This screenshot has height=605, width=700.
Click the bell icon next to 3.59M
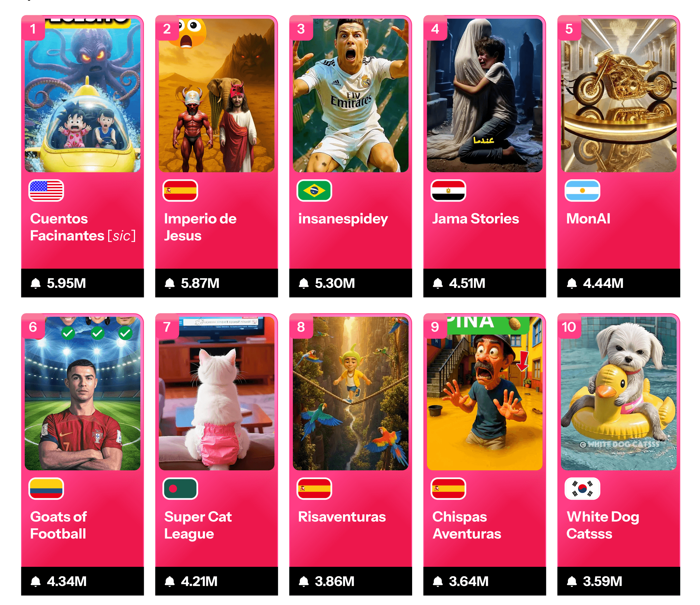click(x=572, y=581)
